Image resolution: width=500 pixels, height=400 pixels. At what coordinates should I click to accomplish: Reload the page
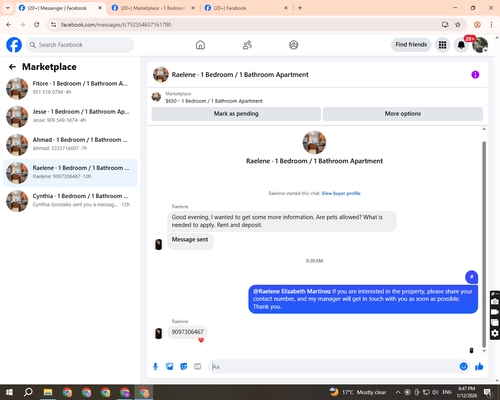tap(37, 25)
